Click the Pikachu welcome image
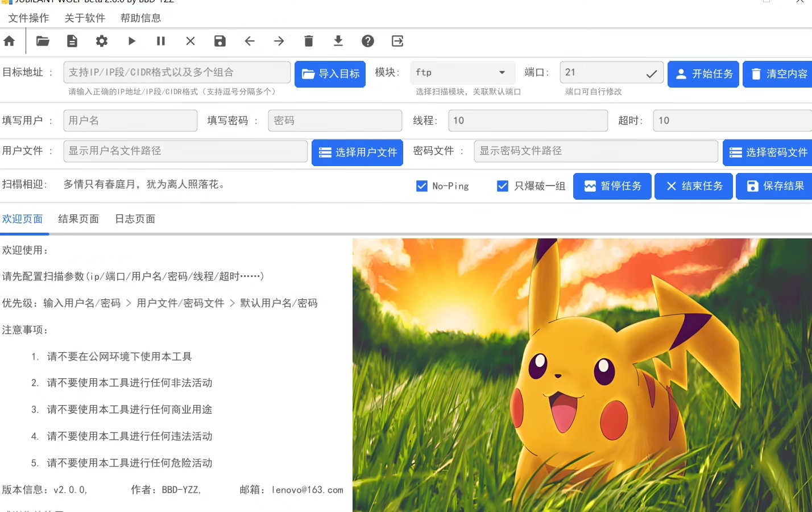Screen dimensions: 812x512 click(x=582, y=375)
